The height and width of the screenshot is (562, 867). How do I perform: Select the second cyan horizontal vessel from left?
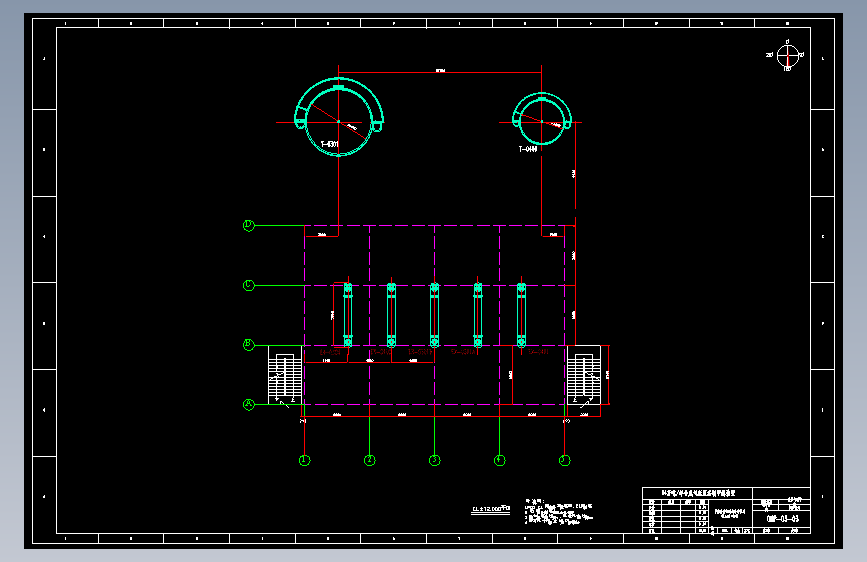coord(391,315)
